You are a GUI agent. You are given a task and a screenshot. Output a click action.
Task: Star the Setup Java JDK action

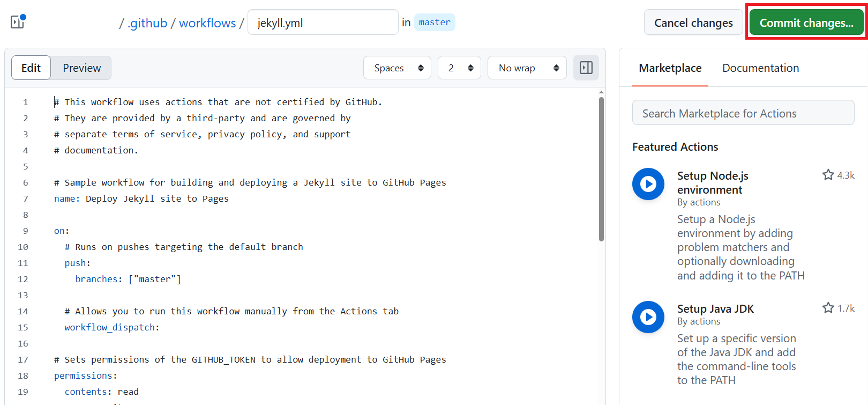pos(828,308)
